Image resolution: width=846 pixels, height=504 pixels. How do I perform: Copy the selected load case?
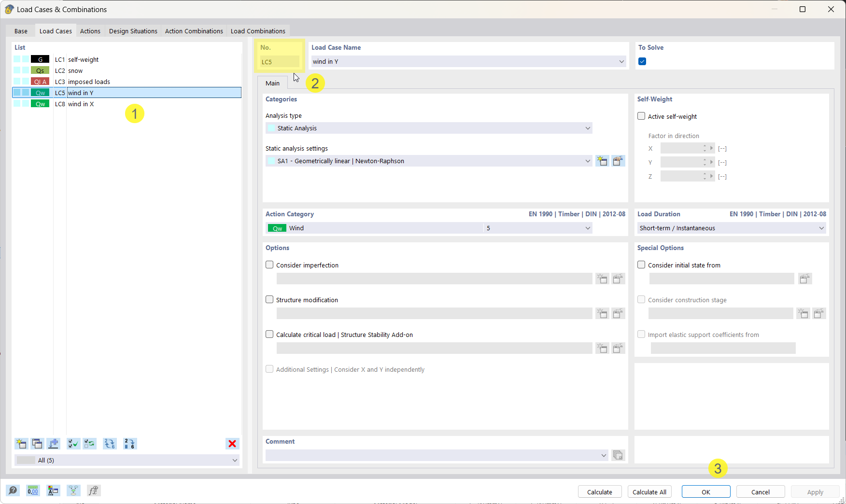click(x=37, y=444)
